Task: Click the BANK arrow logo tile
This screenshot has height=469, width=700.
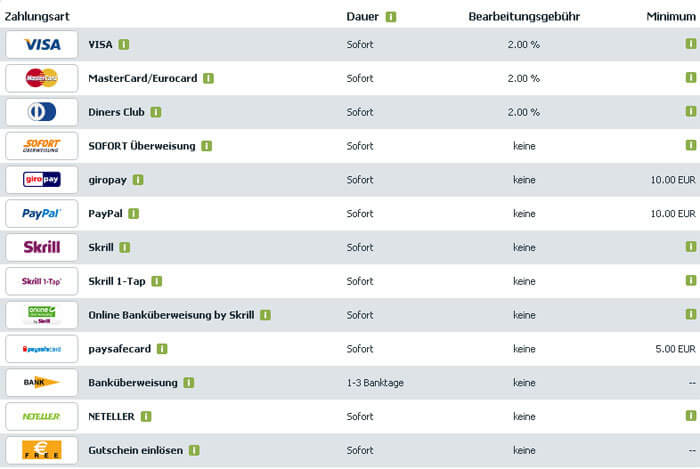Action: [42, 382]
